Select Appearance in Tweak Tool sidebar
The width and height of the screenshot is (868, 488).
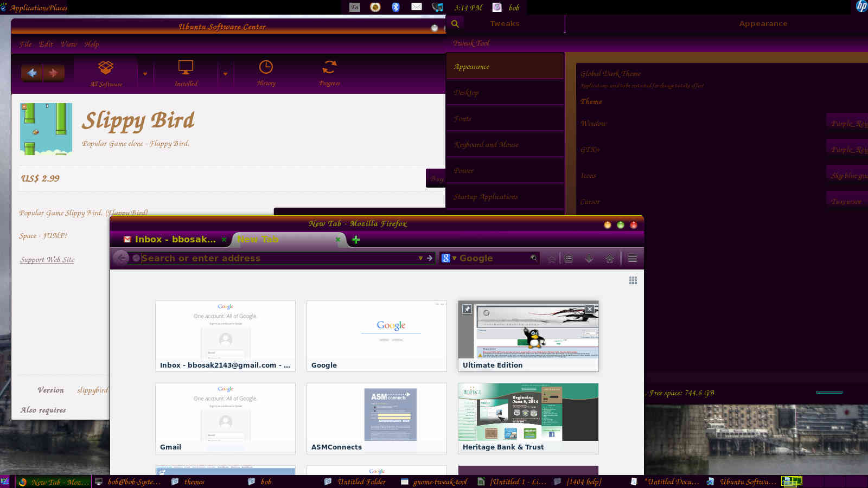(x=505, y=66)
